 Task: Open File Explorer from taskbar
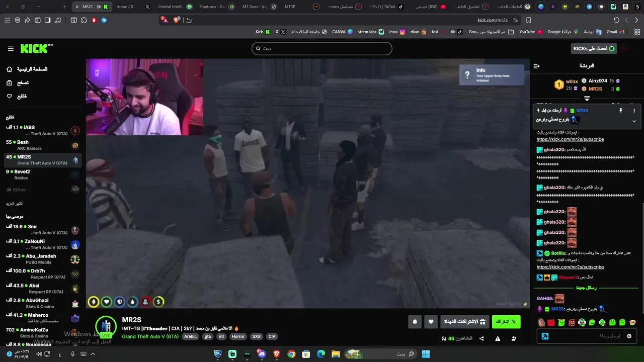[x=336, y=354]
